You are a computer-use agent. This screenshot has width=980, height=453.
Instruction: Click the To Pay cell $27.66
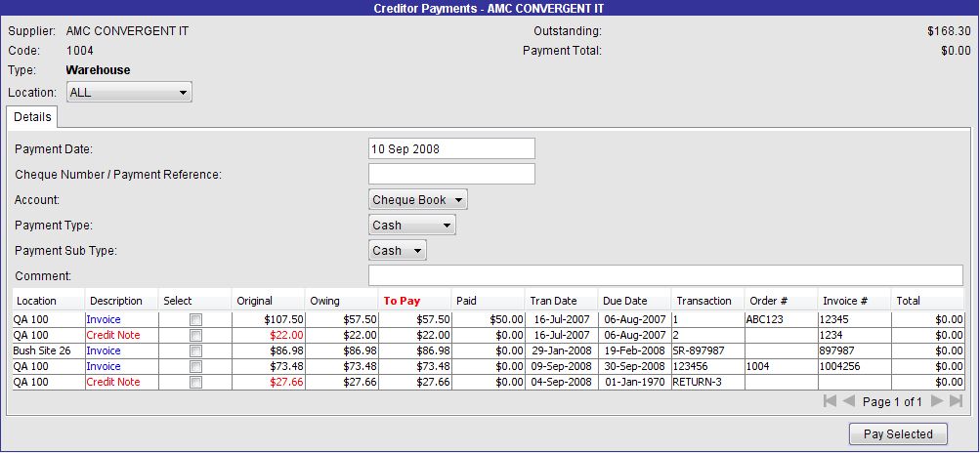click(x=415, y=382)
